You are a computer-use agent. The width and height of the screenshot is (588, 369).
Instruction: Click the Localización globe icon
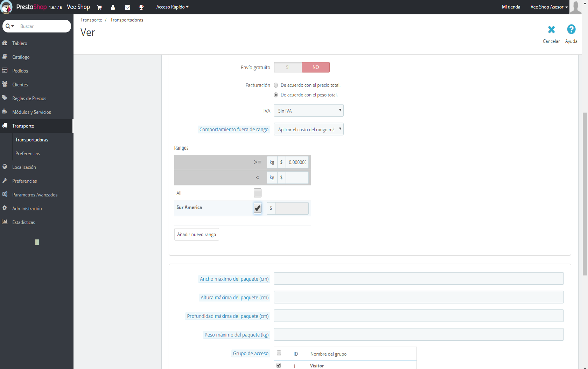pos(5,167)
